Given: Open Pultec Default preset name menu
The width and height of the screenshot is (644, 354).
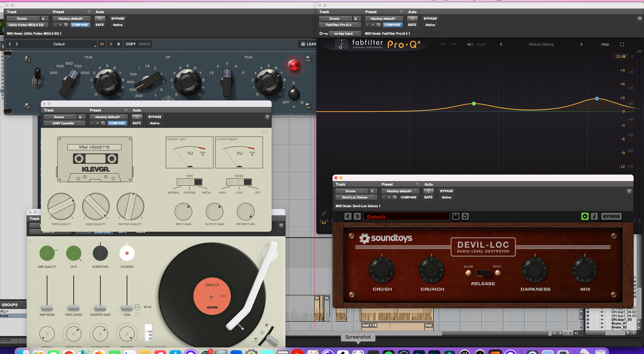Looking at the screenshot, I should coord(58,44).
